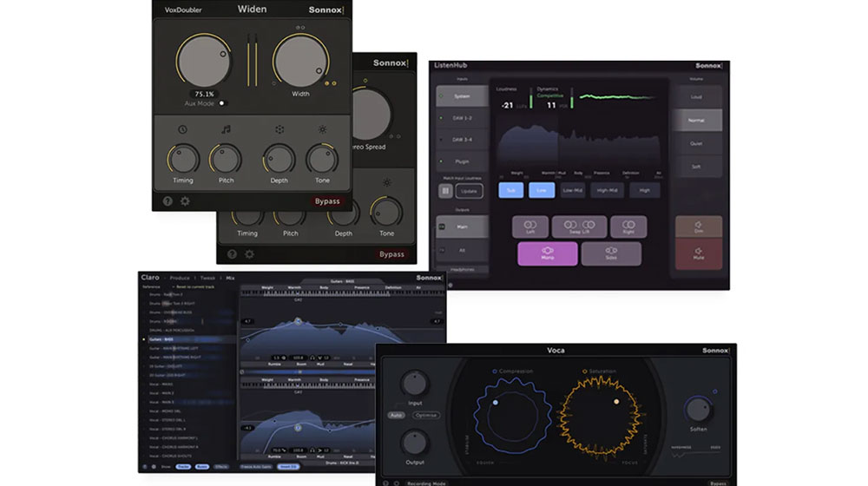Click Bypass in front VoxDoubler Widen window

coord(327,201)
